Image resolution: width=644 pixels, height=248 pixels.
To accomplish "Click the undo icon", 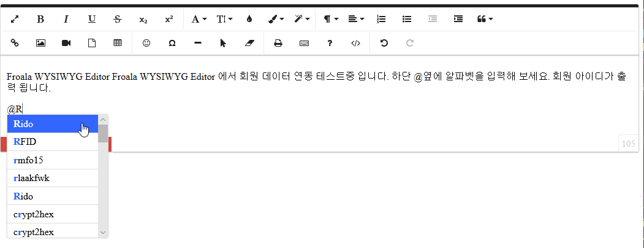I will pos(384,43).
